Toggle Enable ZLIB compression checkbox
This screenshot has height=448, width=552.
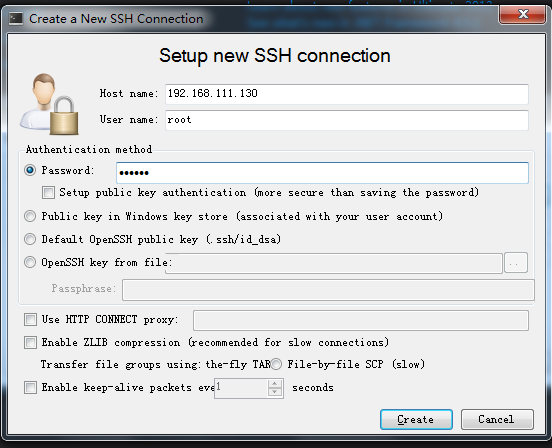[x=30, y=342]
